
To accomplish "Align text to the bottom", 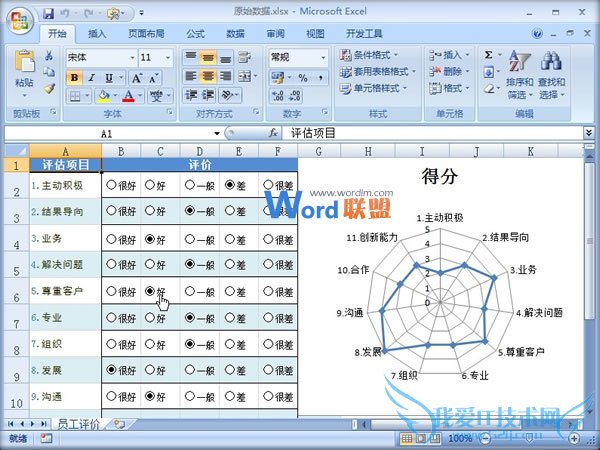I will click(226, 57).
